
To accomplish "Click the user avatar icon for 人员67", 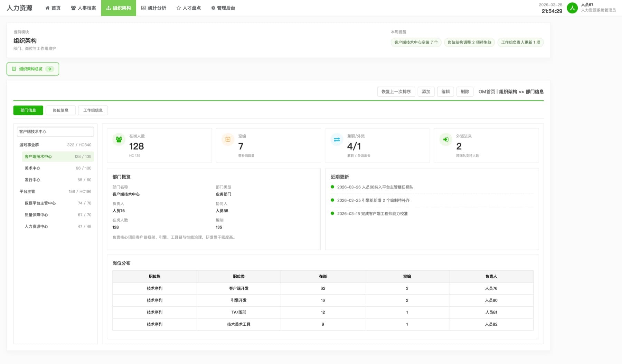I will pos(572,8).
